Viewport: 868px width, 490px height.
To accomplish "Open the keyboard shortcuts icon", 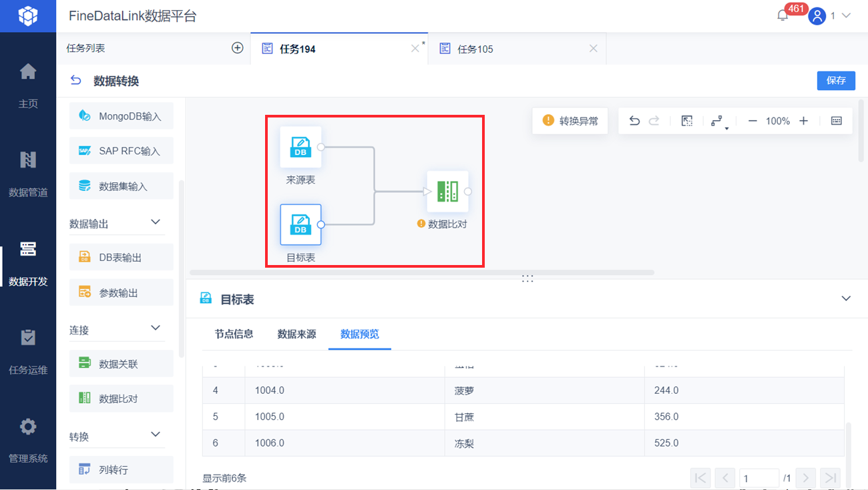I will (837, 121).
